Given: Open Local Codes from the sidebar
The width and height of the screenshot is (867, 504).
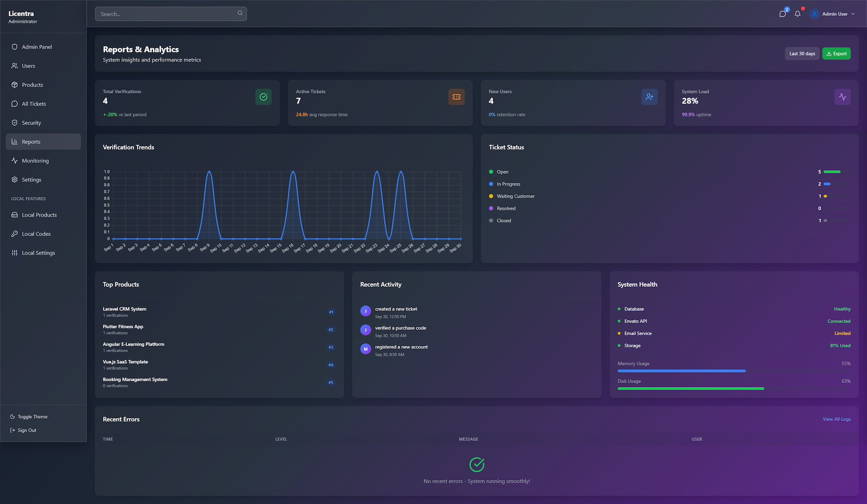Looking at the screenshot, I should pos(36,234).
